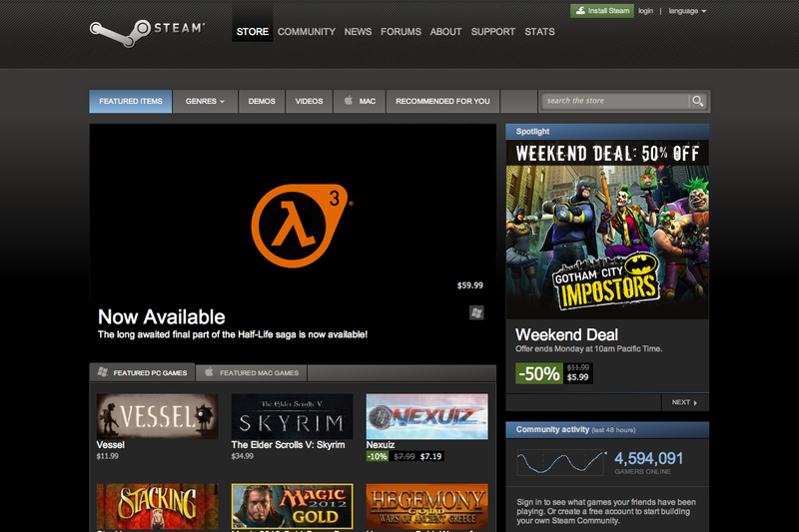
Task: Click the Gotham City Impostors banner
Action: click(607, 230)
